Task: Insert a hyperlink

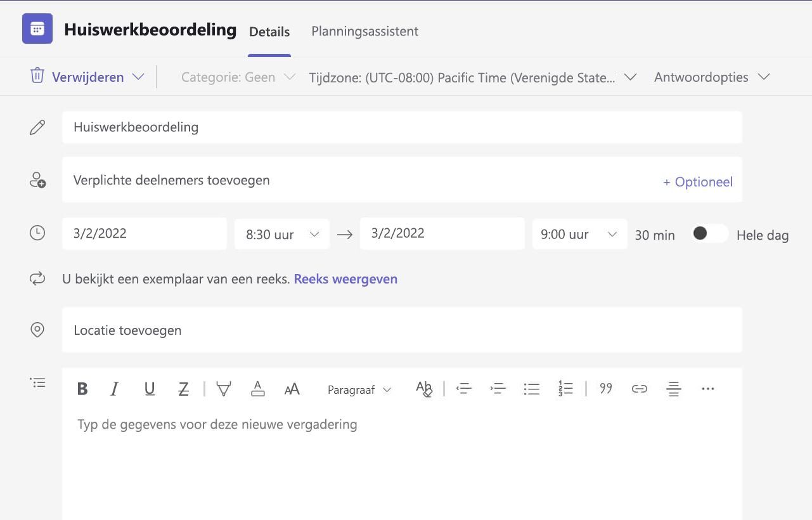Action: 640,389
